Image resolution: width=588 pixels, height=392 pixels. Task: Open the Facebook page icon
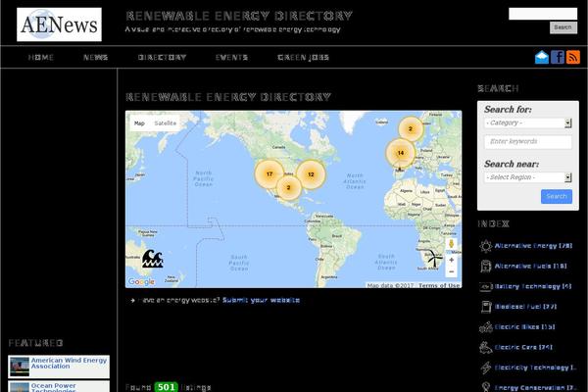[x=558, y=58]
